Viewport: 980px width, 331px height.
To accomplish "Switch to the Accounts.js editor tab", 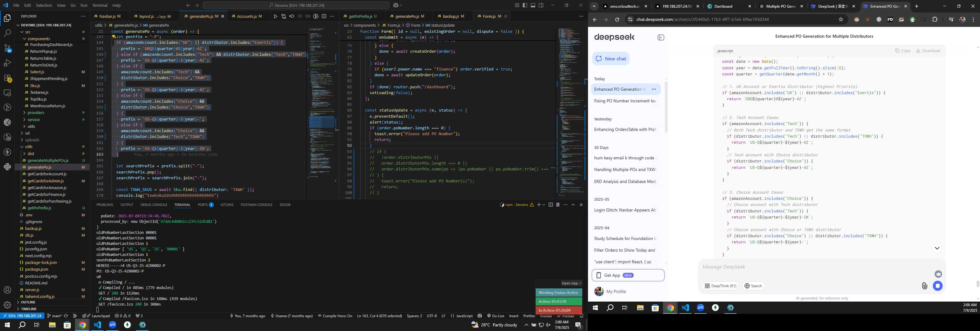I will (247, 16).
